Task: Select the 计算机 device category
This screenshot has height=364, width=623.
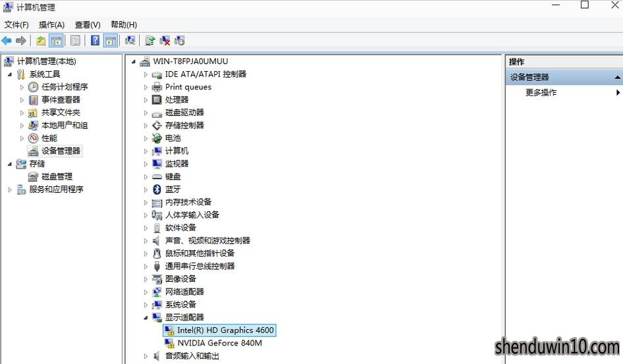Action: pos(176,151)
